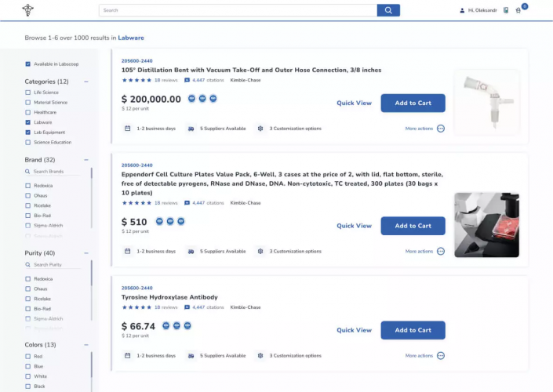Click into the main search field
The image size is (553, 392).
[238, 10]
